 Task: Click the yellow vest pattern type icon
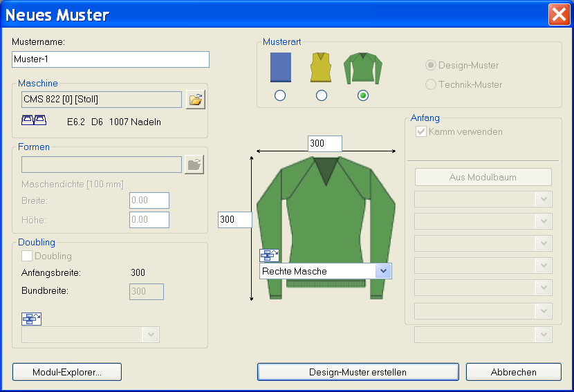tap(321, 68)
